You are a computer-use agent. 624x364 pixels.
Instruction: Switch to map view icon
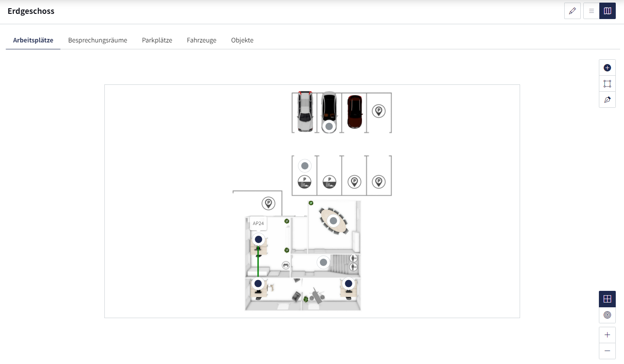point(608,11)
